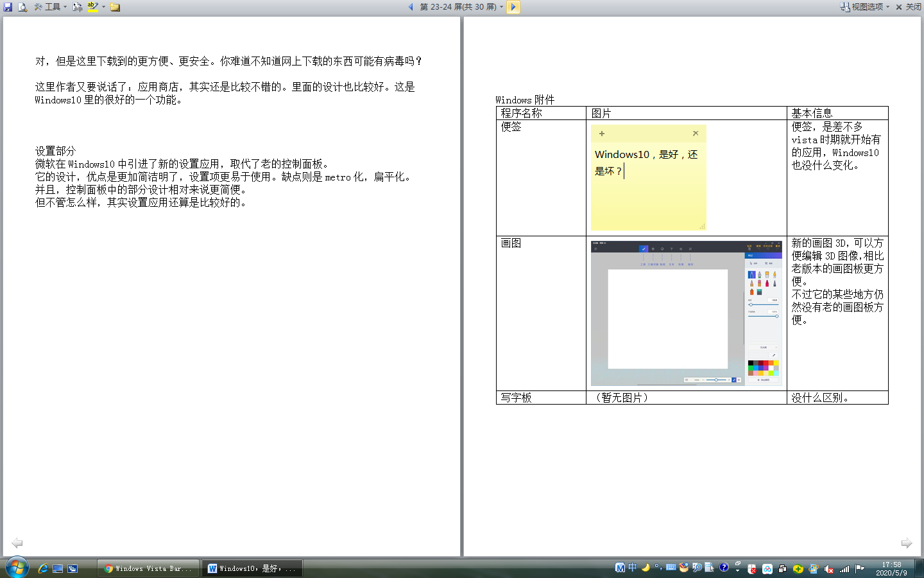
Task: Apply the text highlight color tool
Action: tap(93, 7)
